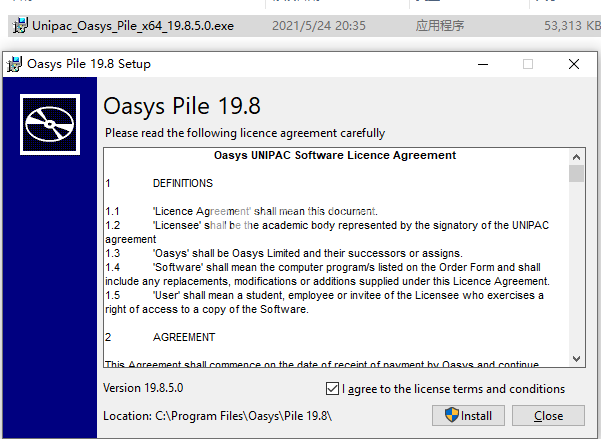Click the 'Please read the following licence' line
Image resolution: width=601 pixels, height=439 pixels.
click(x=245, y=133)
